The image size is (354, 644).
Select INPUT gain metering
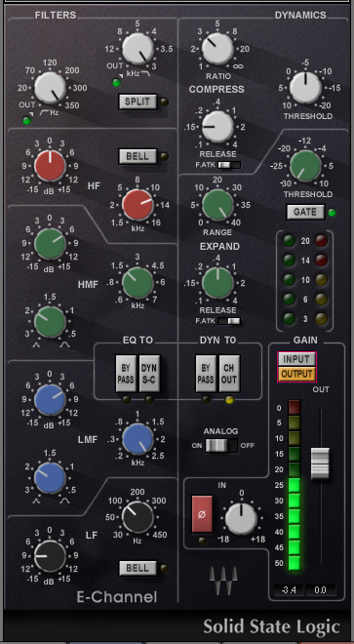pos(296,359)
